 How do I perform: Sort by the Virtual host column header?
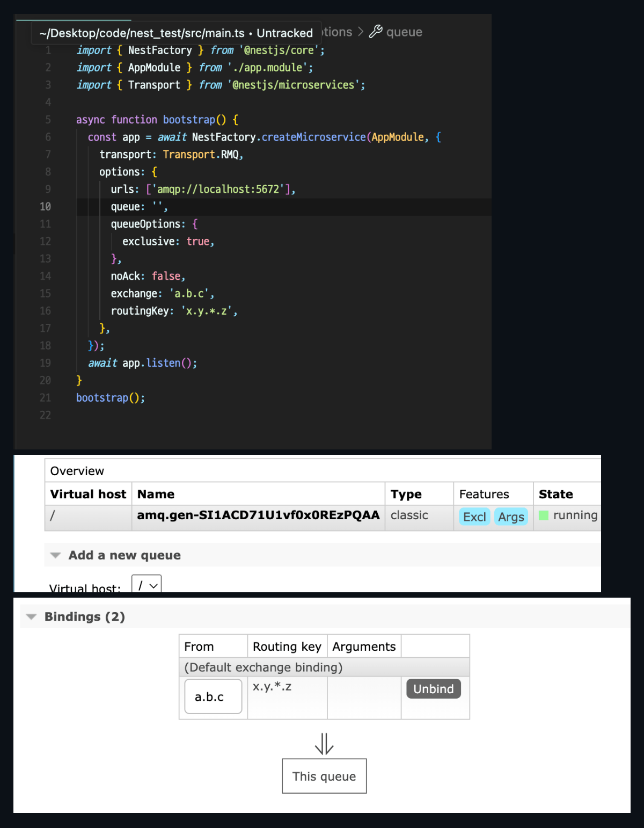point(88,494)
